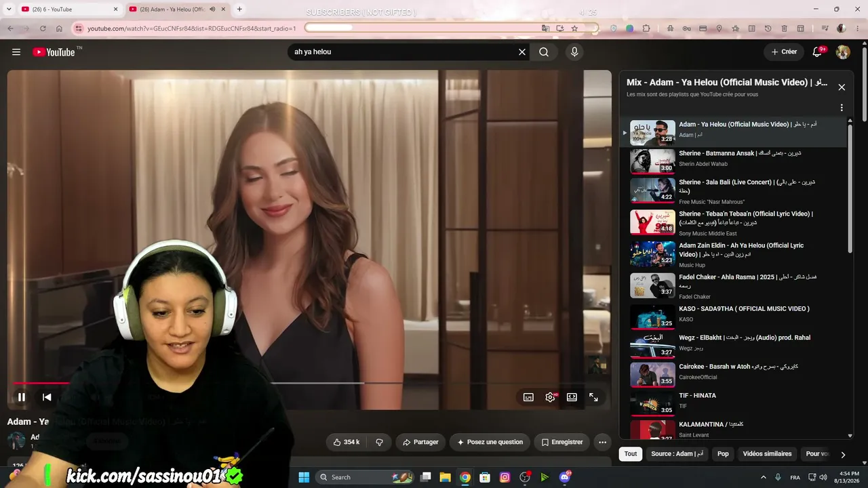Open the Windows Start menu
Viewport: 868px width, 488px height.
(304, 477)
